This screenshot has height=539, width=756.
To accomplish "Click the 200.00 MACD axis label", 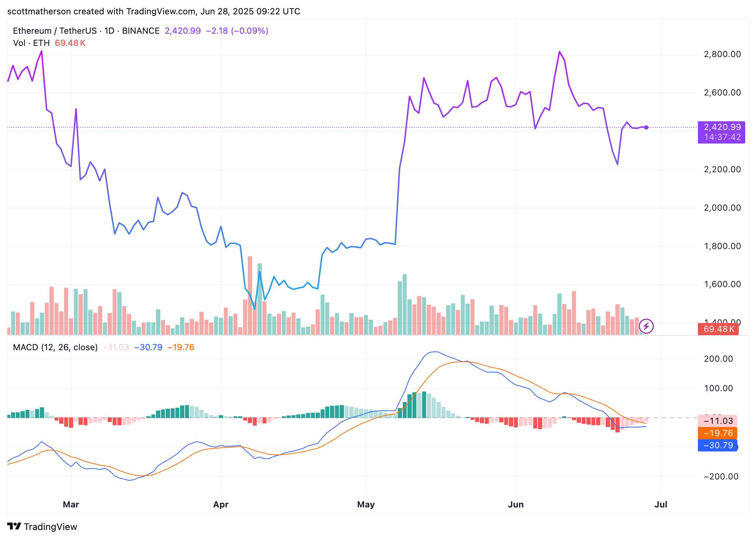I will (718, 359).
